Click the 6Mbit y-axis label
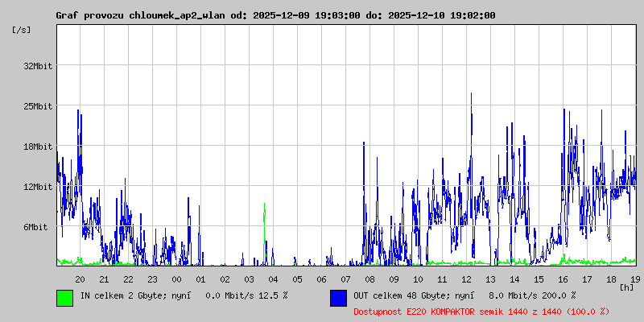Image resolution: width=644 pixels, height=322 pixels. click(x=35, y=227)
